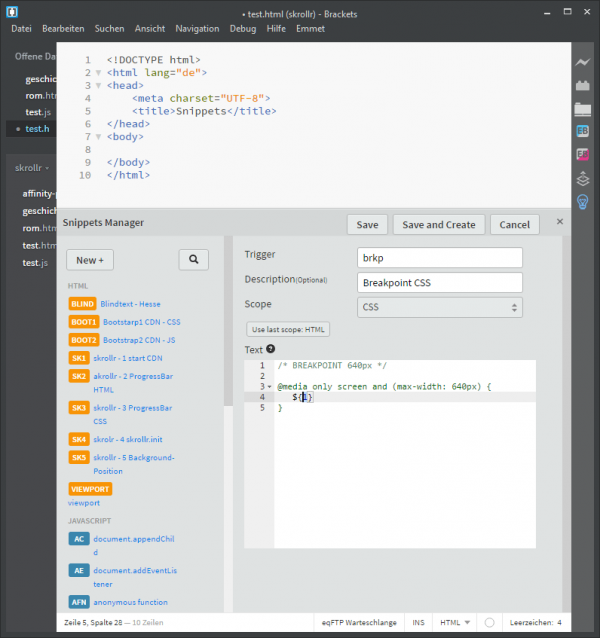Image resolution: width=600 pixels, height=638 pixels.
Task: Select the SK4 snippet badge
Action: point(79,439)
